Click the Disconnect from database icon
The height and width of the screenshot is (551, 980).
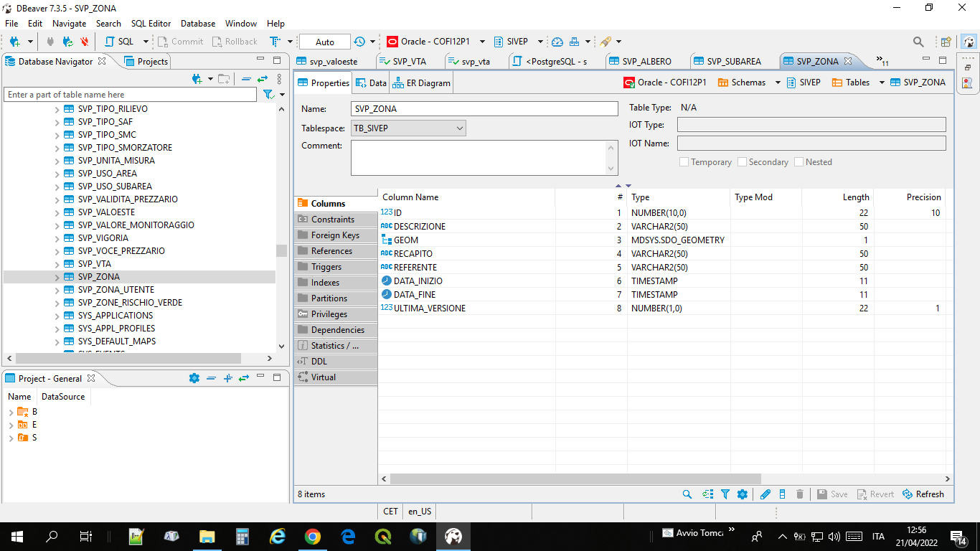tap(83, 41)
